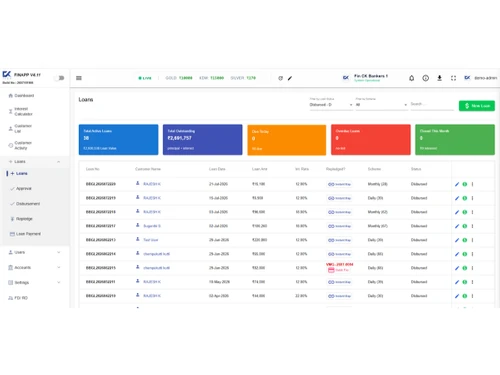The image size is (500, 375).
Task: Expand the Users menu in sidebar
Action: [35, 252]
